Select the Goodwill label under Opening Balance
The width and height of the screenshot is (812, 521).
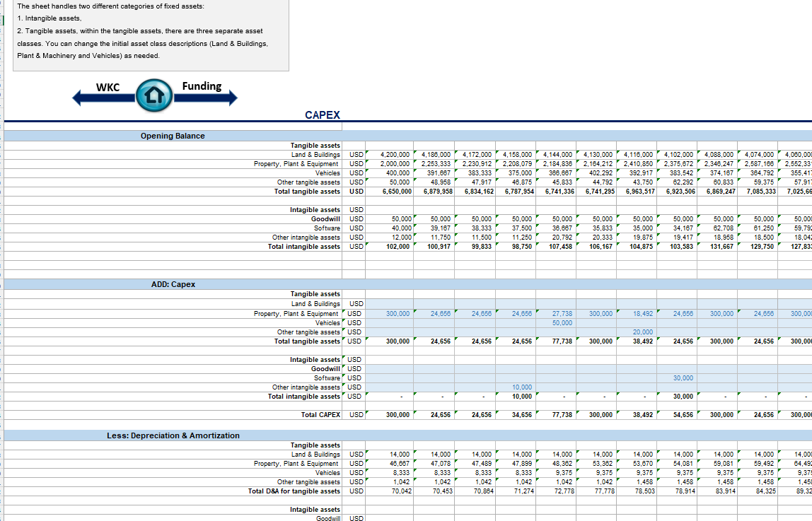click(325, 218)
